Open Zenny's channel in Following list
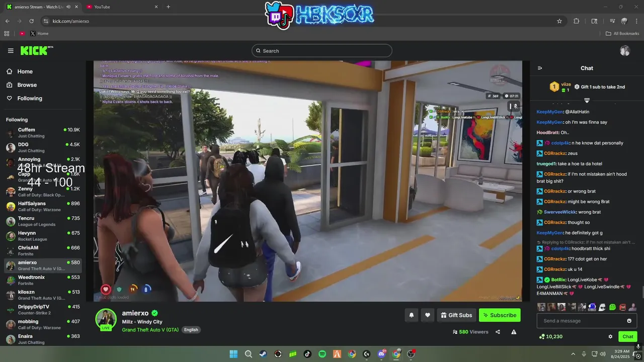The image size is (644, 362). pos(43,192)
